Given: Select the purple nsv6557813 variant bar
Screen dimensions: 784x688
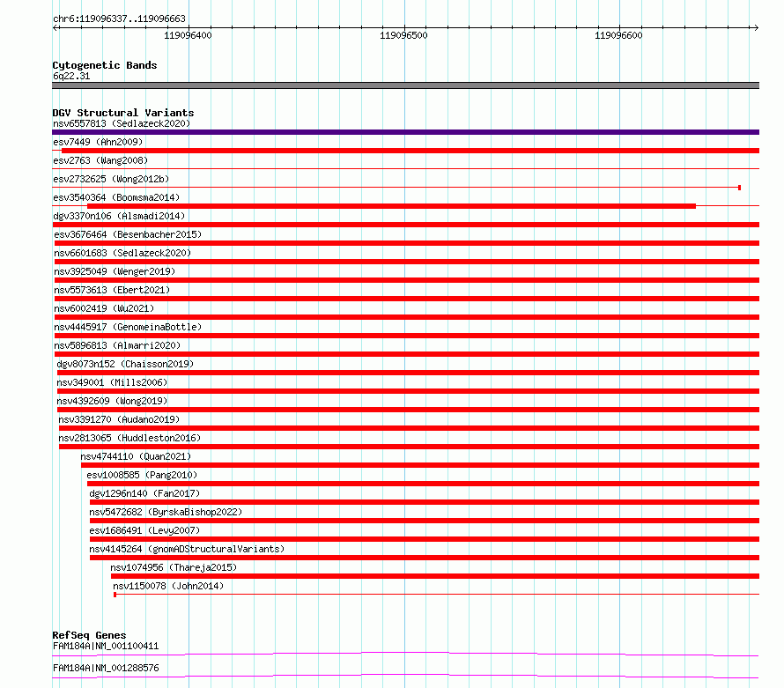Looking at the screenshot, I should [405, 132].
